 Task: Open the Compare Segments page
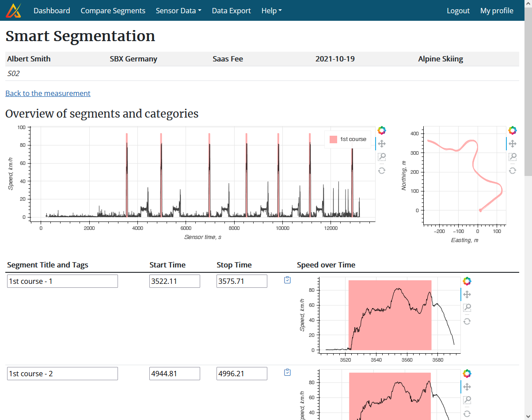point(113,10)
